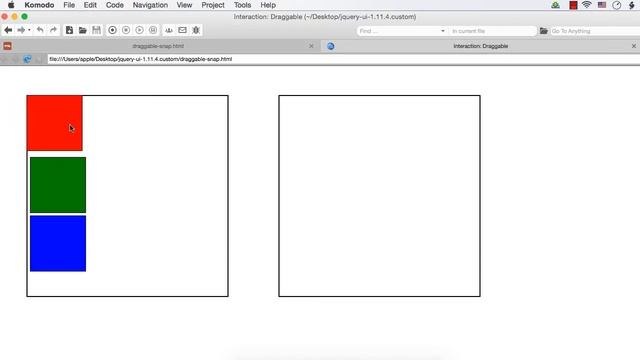Start macro recording from the toolbar

point(112,30)
